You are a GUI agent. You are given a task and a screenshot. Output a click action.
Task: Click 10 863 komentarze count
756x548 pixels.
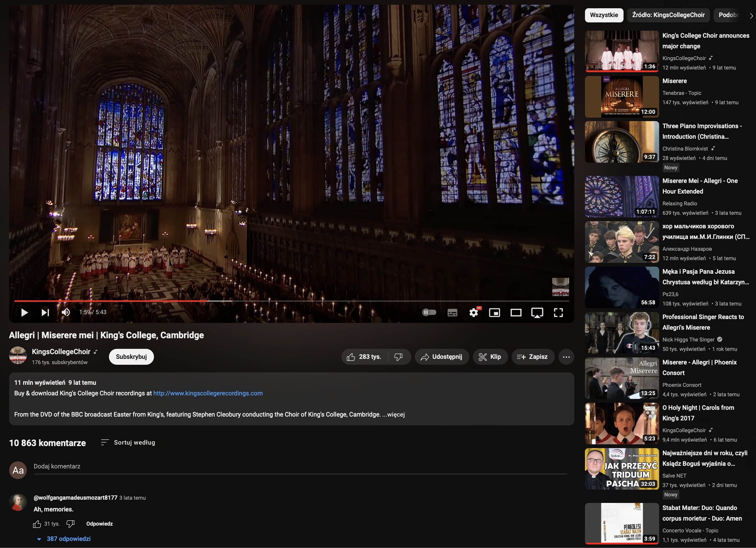[47, 443]
